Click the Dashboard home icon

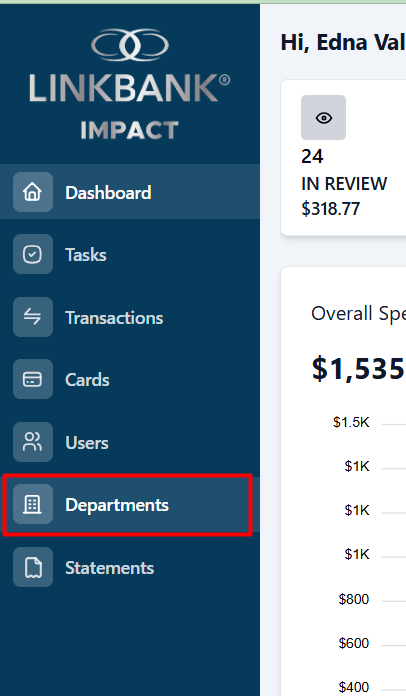33,192
